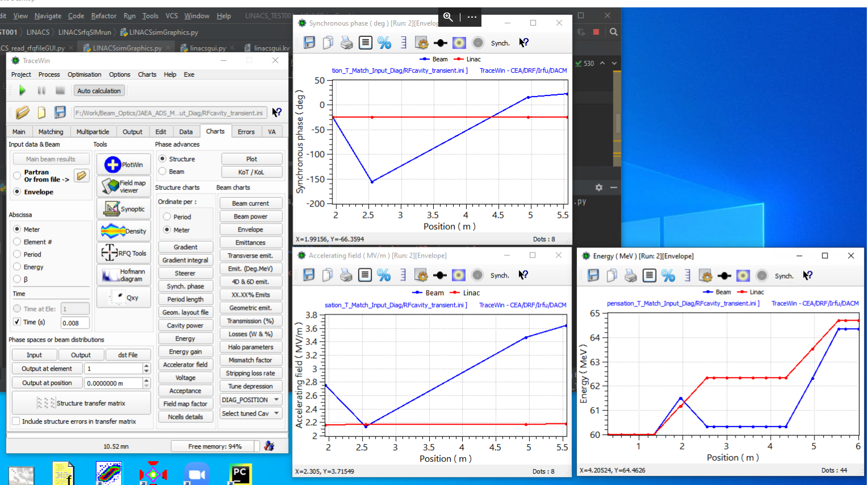Switch to the Matching tab
868x485 pixels.
click(x=51, y=132)
